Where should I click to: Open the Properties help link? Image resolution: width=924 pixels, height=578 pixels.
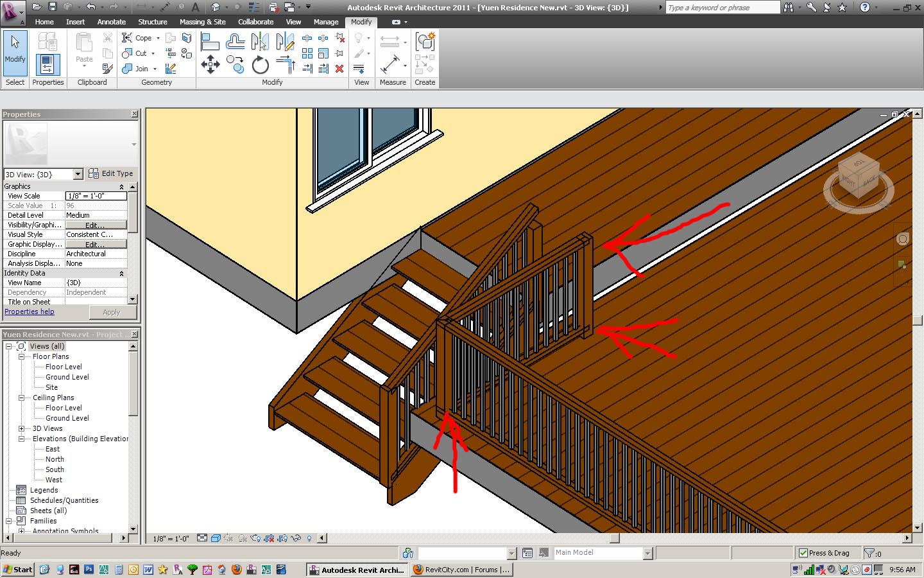pos(30,311)
